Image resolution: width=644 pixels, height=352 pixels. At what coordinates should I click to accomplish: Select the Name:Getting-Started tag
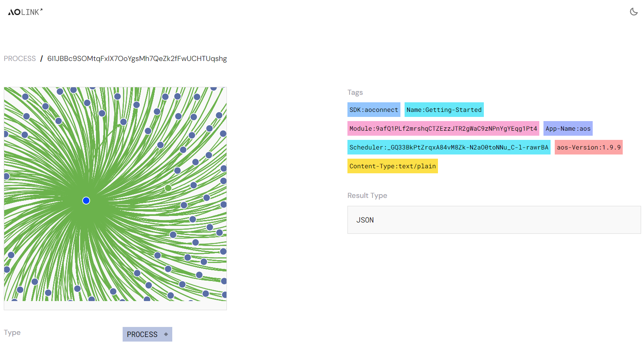(444, 110)
